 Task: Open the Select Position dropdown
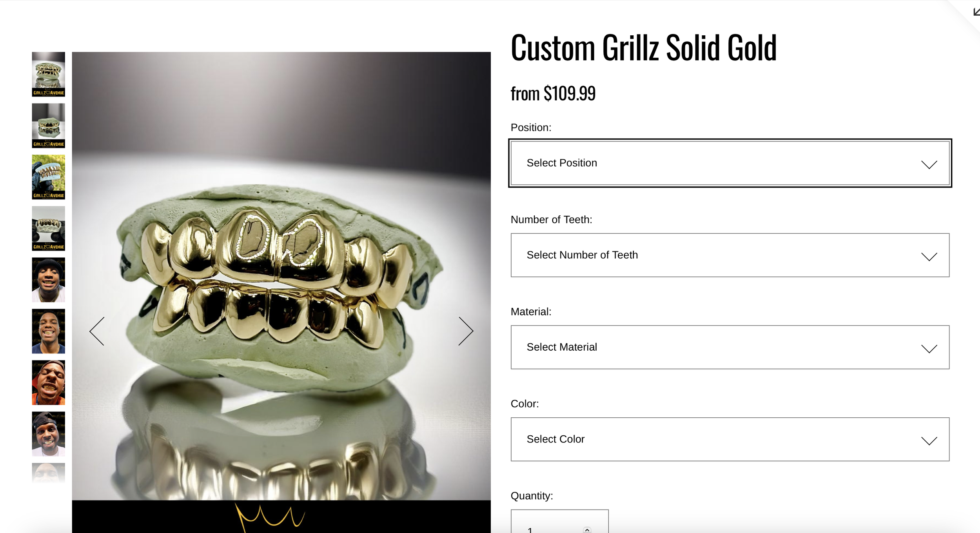730,163
